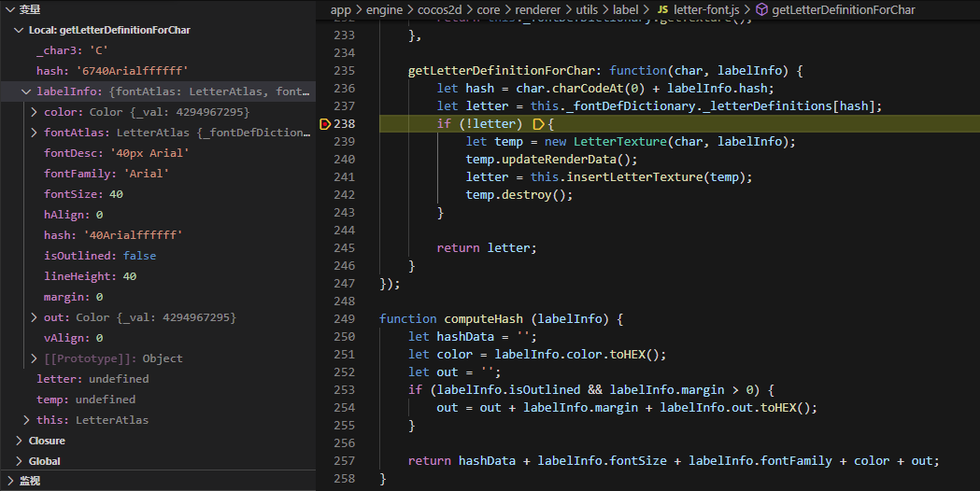Click the inline breakpoint marker after (!letter)
This screenshot has width=980, height=491.
click(538, 124)
